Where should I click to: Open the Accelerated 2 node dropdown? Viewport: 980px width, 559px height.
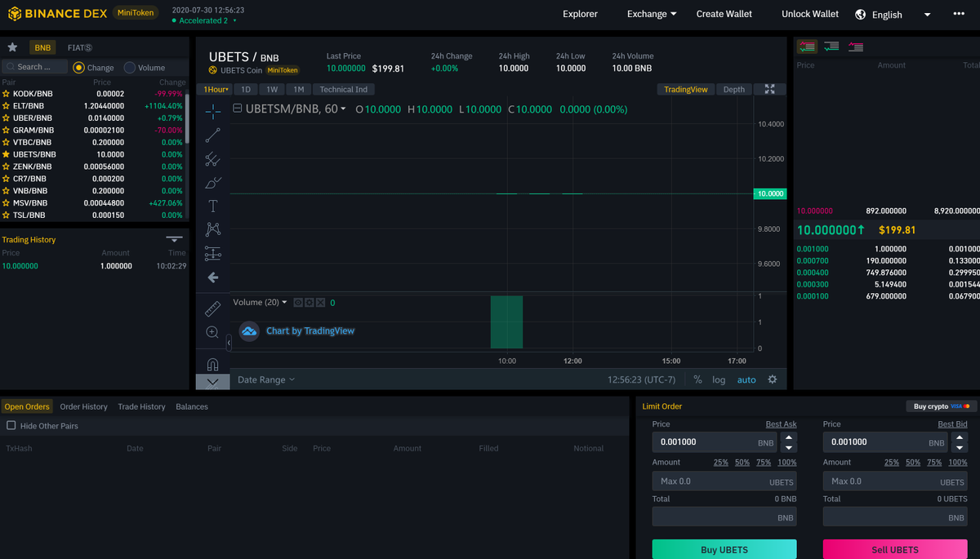[204, 20]
